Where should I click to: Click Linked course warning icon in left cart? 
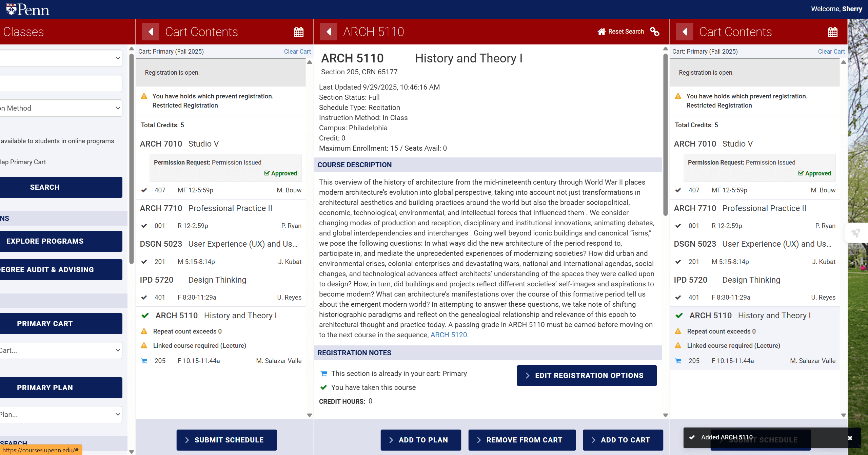click(144, 346)
